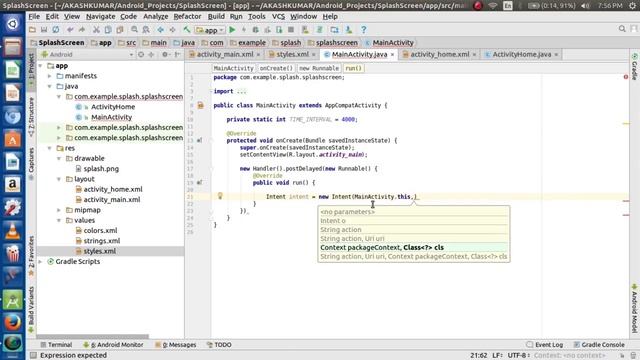Click the SDK Manager download icon
This screenshot has width=640, height=360.
[x=349, y=29]
